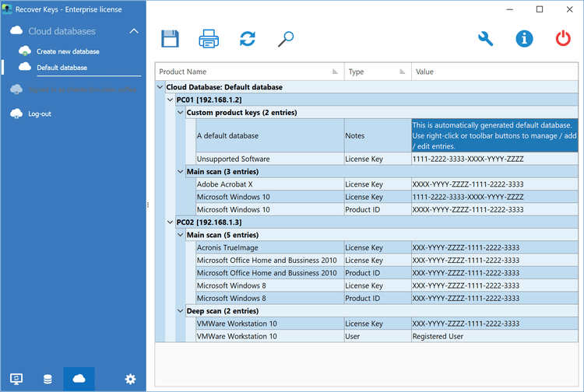This screenshot has height=392, width=584.
Task: Click the red power exit icon
Action: pyautogui.click(x=563, y=39)
